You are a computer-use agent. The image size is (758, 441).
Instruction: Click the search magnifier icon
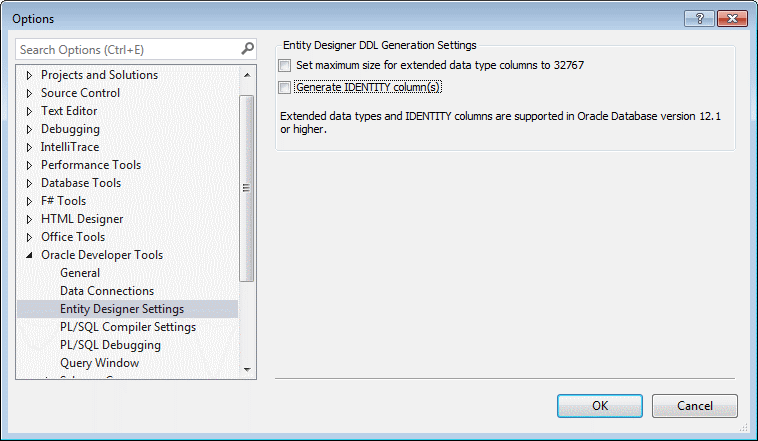(247, 49)
